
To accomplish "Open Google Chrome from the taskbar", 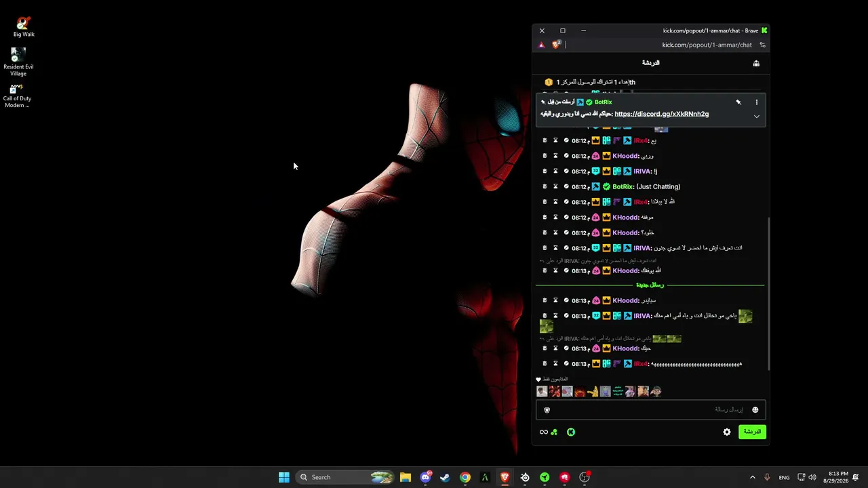I will point(465,477).
